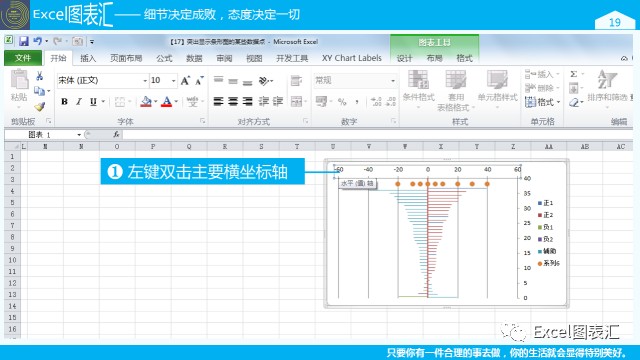Click the Percent Style icon

tap(342, 102)
